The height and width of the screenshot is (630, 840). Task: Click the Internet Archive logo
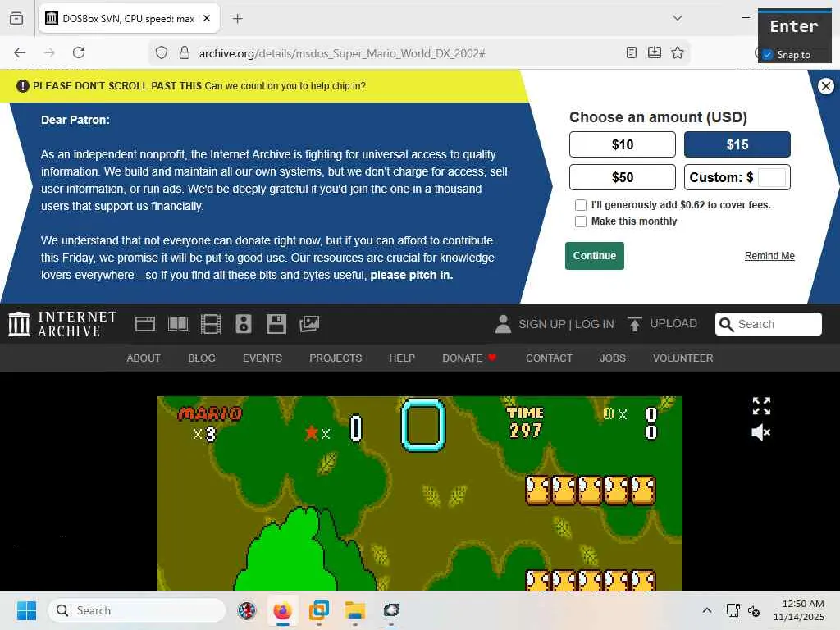point(62,324)
